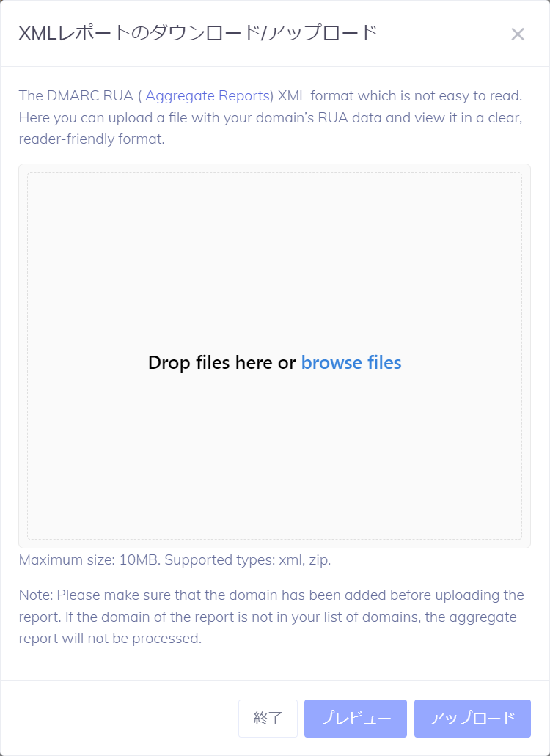Viewport: 550px width, 756px height.
Task: Click the 終了 button
Action: click(268, 719)
